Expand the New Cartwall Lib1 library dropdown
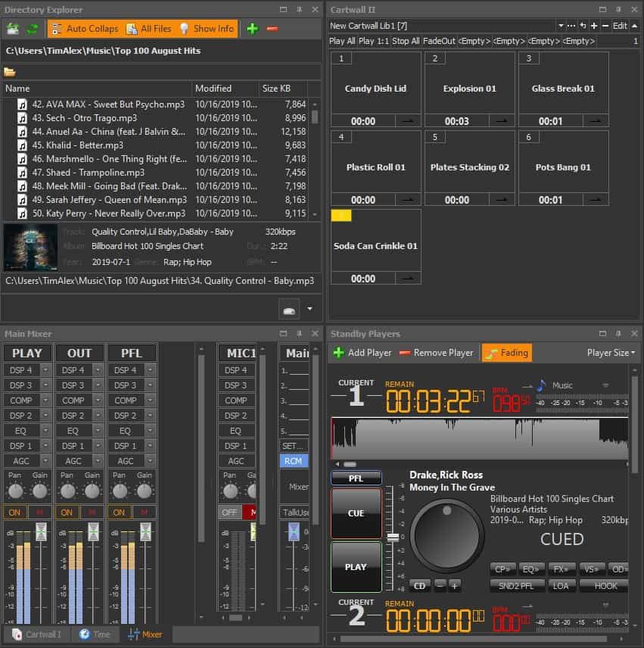The width and height of the screenshot is (644, 648). [561, 26]
